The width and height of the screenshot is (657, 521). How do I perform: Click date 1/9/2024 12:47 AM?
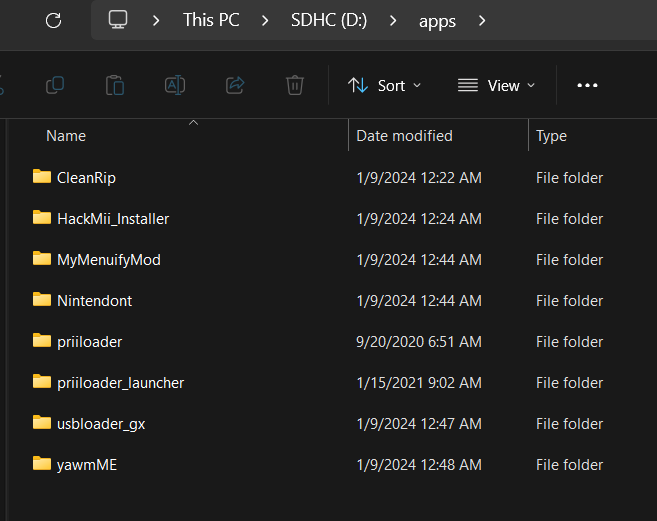(419, 424)
